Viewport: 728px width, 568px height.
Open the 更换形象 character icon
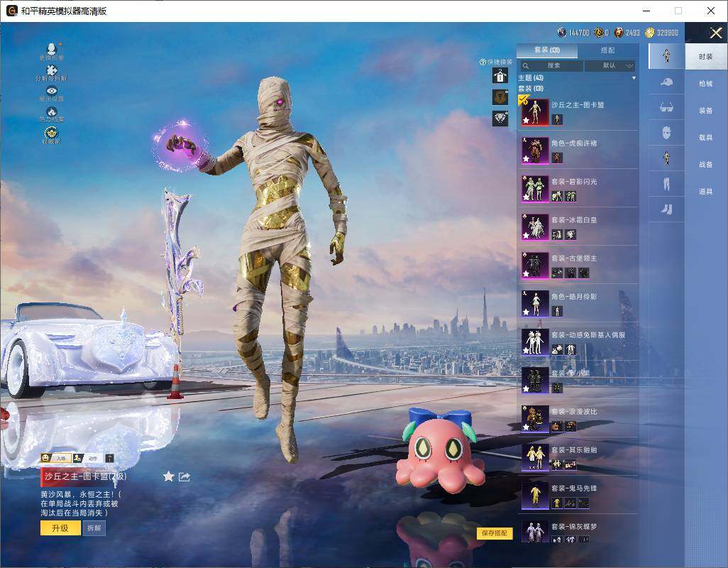[x=52, y=48]
